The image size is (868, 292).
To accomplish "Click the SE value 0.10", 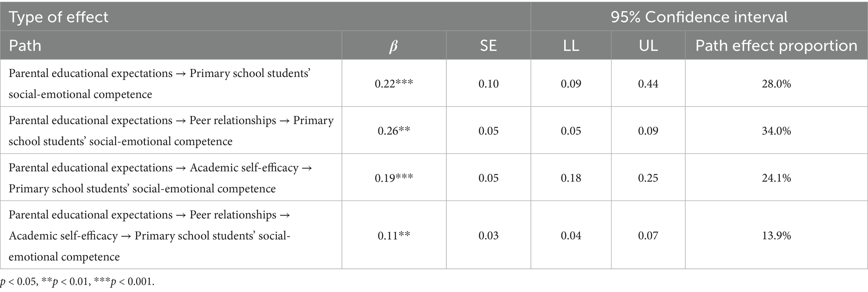I will (x=488, y=84).
